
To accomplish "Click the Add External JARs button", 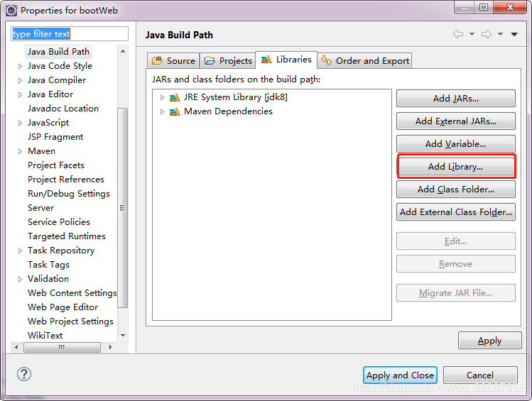I will click(x=455, y=121).
